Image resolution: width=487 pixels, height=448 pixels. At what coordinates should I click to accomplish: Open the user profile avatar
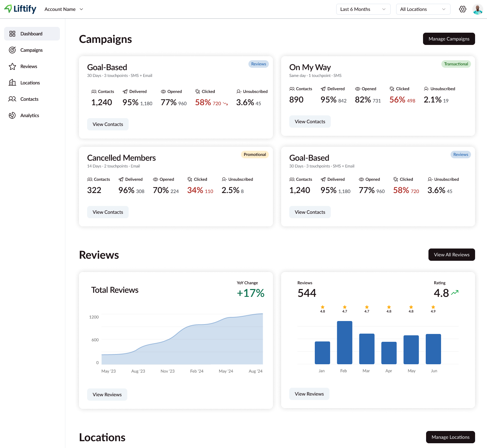pos(478,9)
